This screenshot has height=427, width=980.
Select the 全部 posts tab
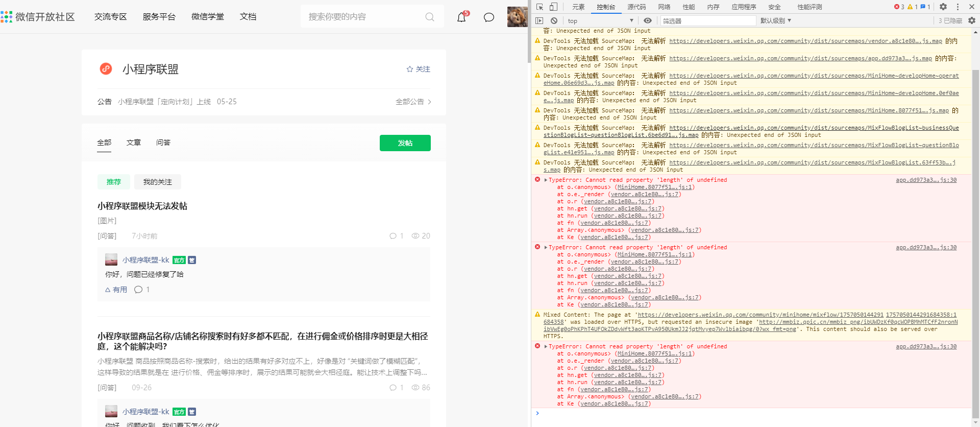tap(104, 143)
